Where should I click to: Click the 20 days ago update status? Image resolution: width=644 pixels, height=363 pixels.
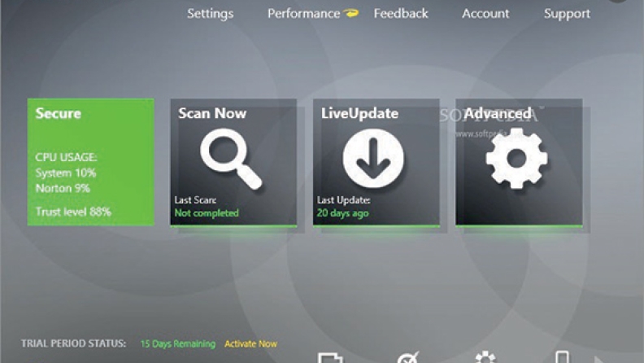click(x=343, y=213)
